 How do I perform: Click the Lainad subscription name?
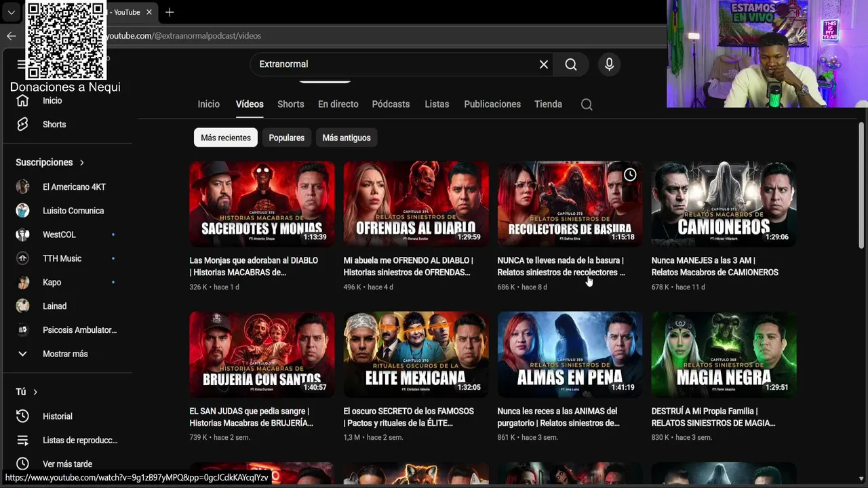click(x=55, y=306)
